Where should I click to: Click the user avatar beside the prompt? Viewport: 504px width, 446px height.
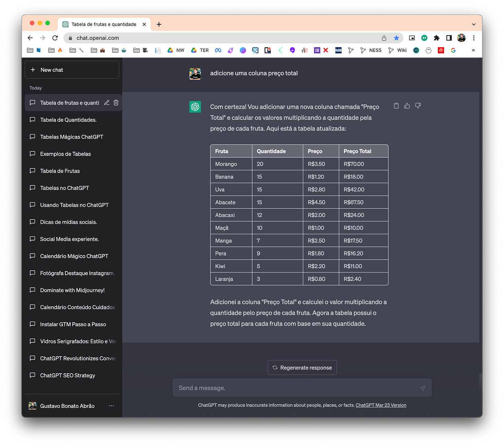click(195, 74)
